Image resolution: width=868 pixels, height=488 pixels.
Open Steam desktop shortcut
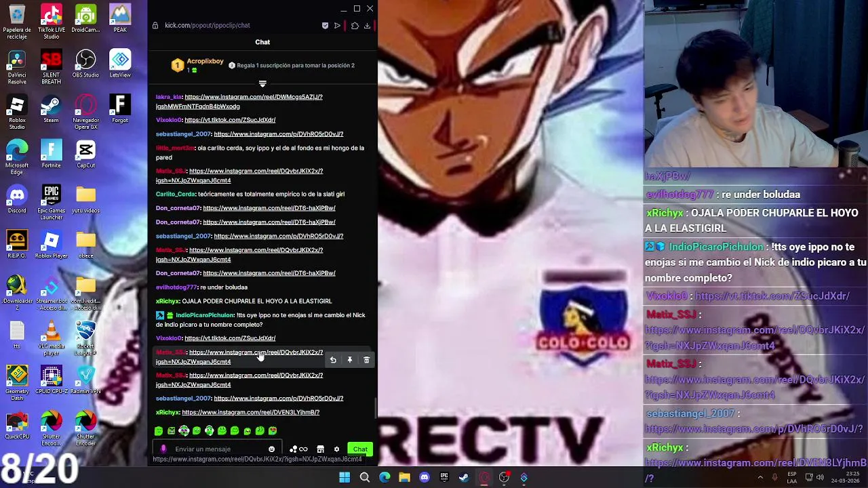click(51, 109)
